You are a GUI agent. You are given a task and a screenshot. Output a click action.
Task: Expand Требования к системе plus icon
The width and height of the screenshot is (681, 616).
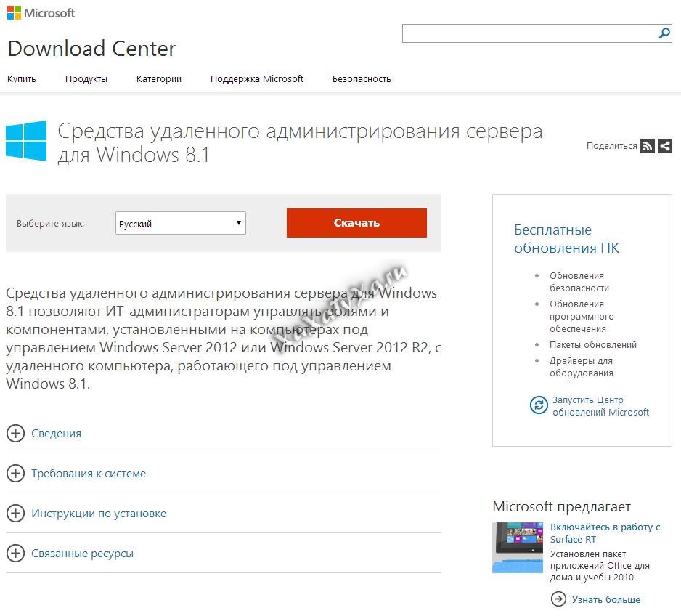coord(16,473)
